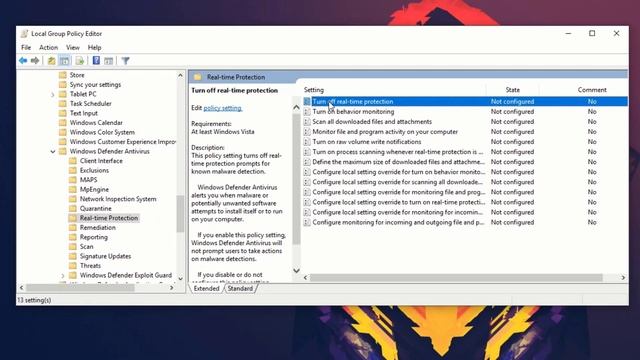The width and height of the screenshot is (640, 360).
Task: Select Sync your settings in the tree
Action: tap(95, 84)
